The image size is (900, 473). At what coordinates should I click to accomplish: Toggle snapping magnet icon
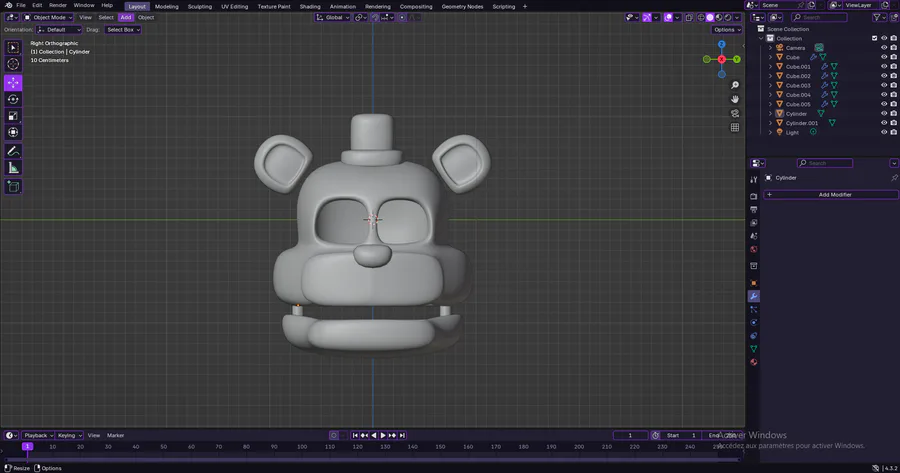[374, 17]
